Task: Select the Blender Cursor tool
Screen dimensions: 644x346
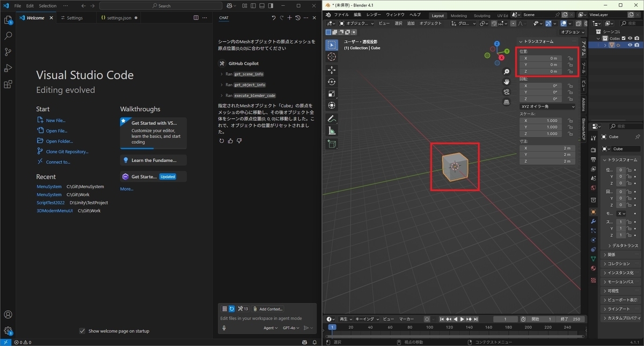Action: (x=332, y=57)
